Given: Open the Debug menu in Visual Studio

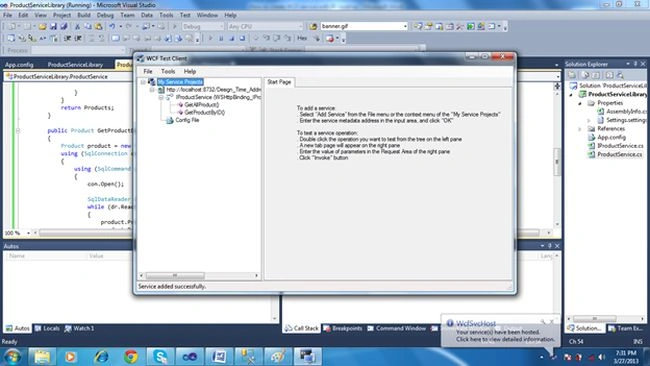Looking at the screenshot, I should pyautogui.click(x=105, y=15).
